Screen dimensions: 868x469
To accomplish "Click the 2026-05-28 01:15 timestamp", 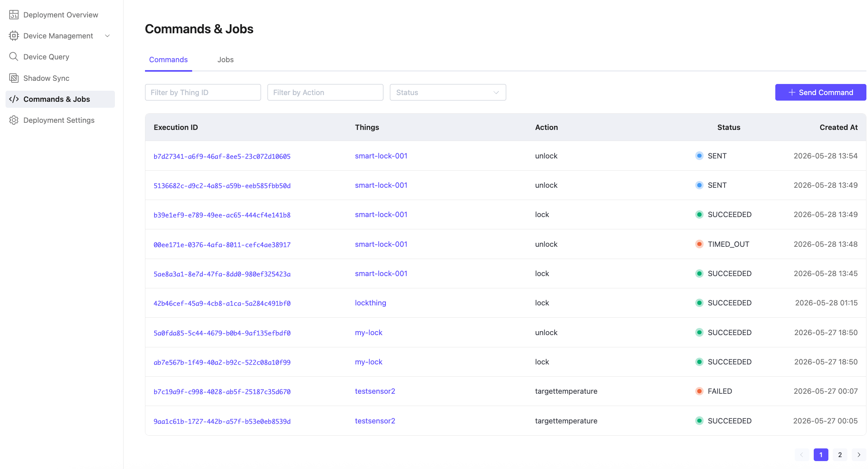I will point(826,303).
